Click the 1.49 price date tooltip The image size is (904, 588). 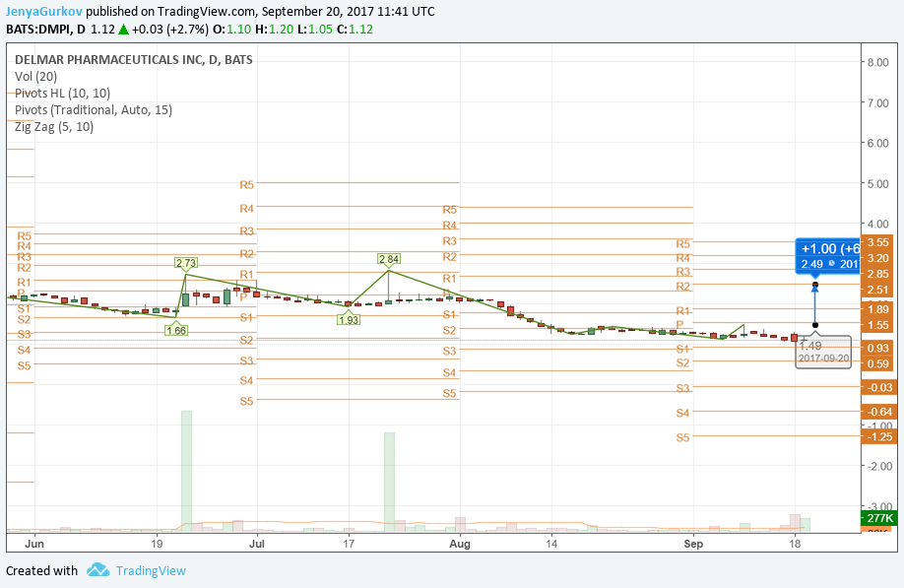click(x=823, y=352)
